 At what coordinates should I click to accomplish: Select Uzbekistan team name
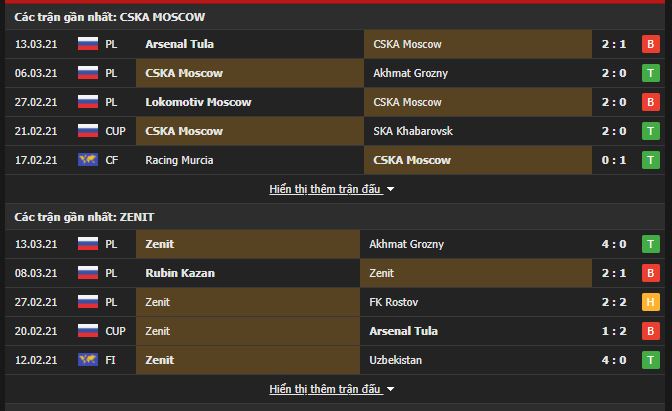tap(395, 360)
